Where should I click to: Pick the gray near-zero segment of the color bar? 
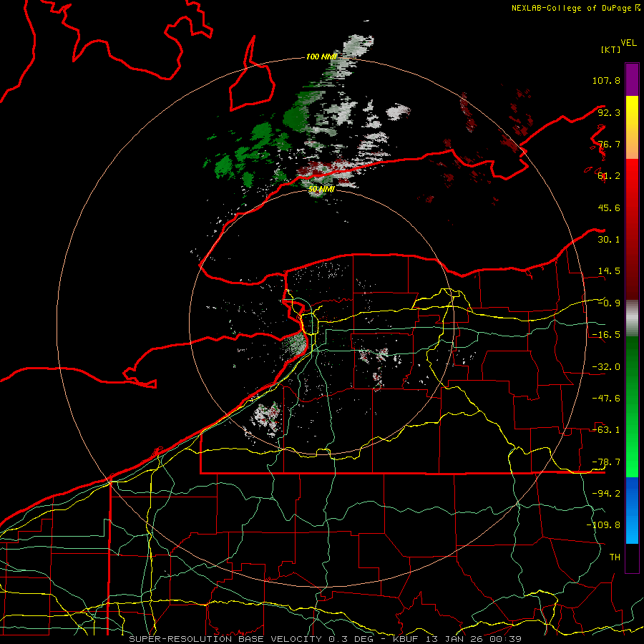(632, 318)
